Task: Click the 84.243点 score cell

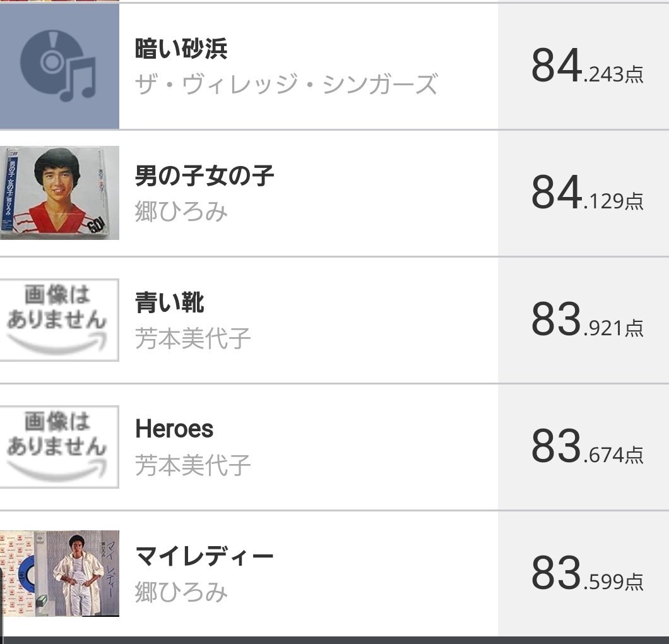Action: click(x=583, y=66)
